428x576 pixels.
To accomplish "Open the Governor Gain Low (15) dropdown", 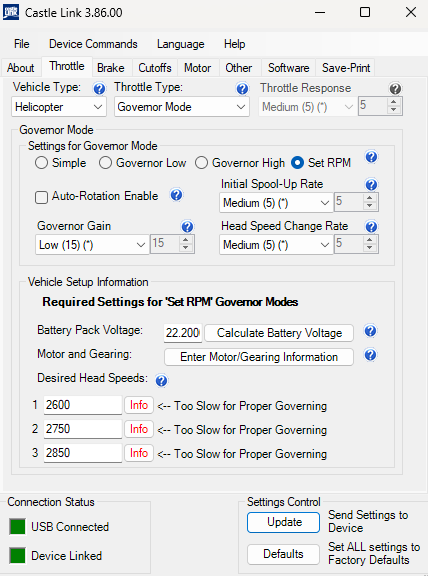I will pos(92,245).
